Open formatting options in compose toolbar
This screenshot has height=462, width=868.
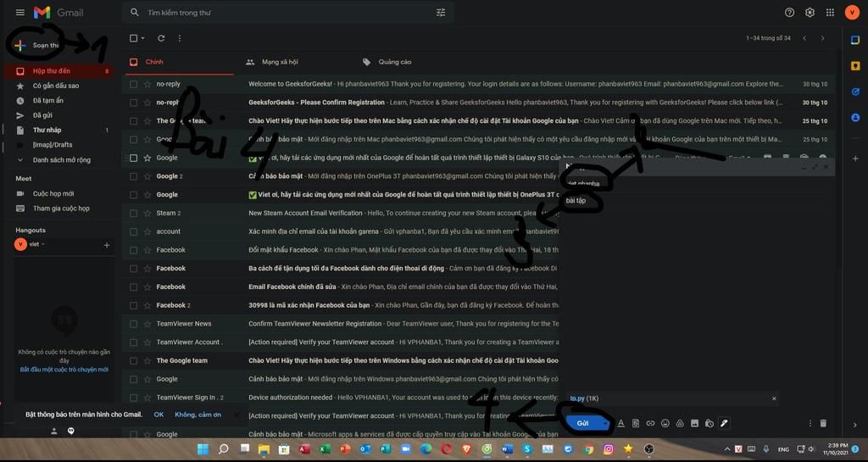tap(620, 423)
